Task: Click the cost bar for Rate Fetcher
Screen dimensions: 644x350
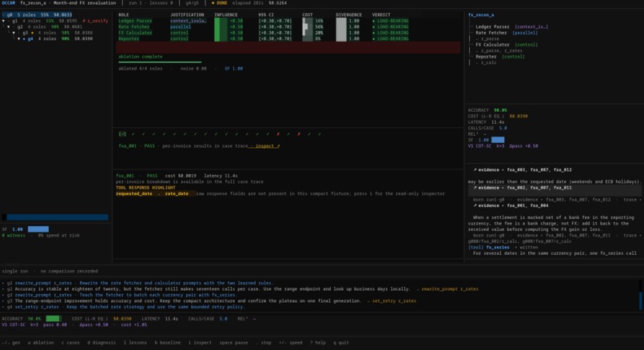Action: [x=307, y=26]
